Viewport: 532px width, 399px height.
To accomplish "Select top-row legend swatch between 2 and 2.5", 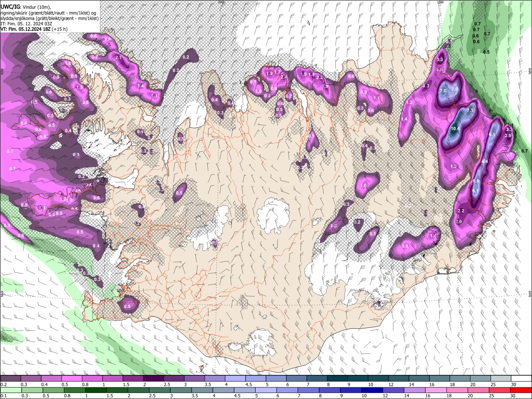I will pyautogui.click(x=153, y=379).
